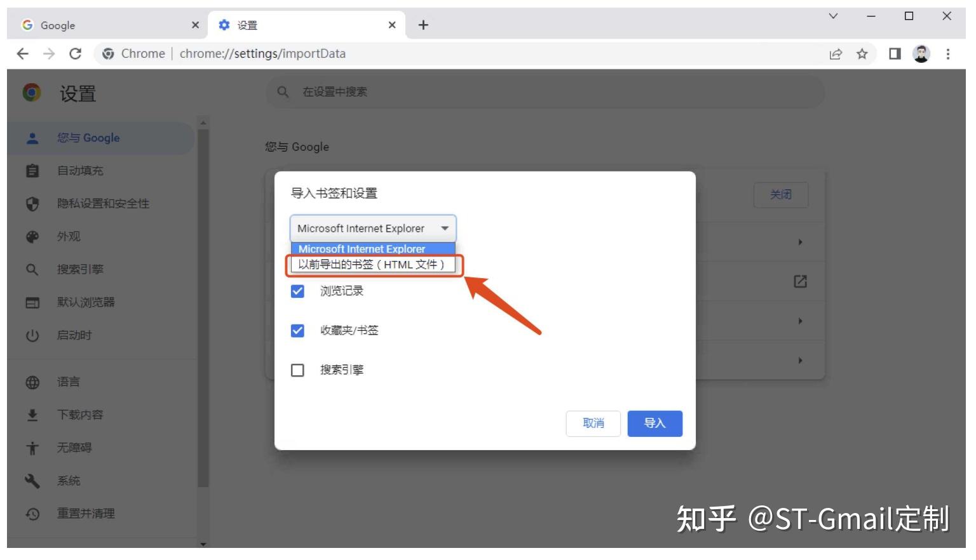Click the external link icon row
Image resolution: width=976 pixels, height=560 pixels.
click(800, 281)
